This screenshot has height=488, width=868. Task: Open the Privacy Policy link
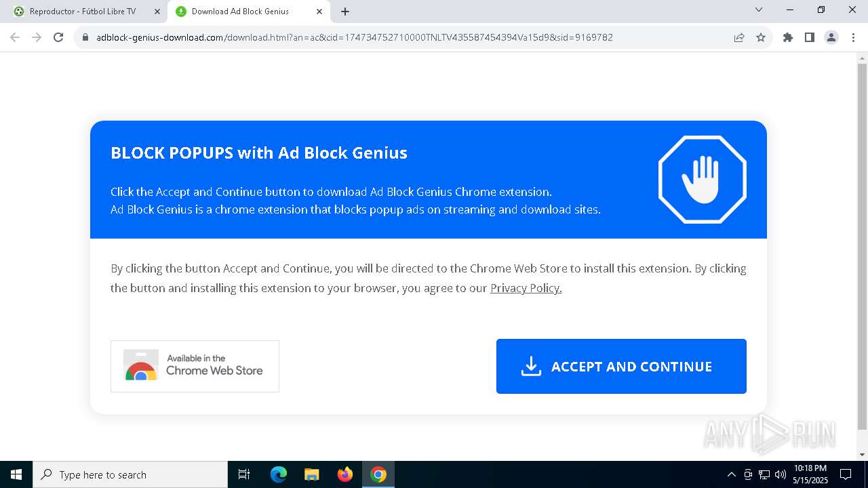pos(526,288)
